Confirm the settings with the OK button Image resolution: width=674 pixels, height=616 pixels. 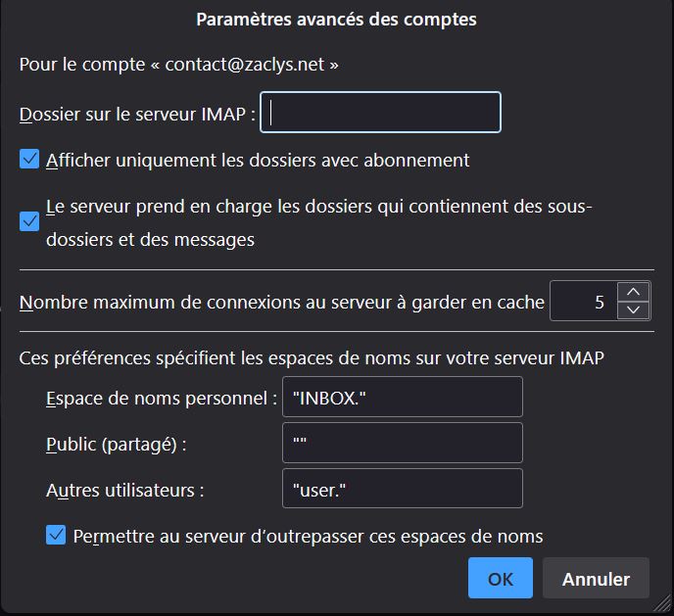[500, 579]
